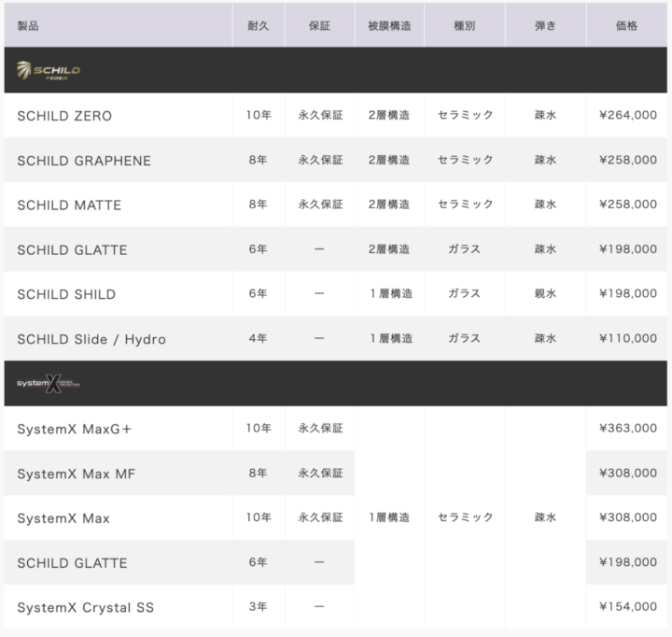Click the ¥264,000 price for SCHILD ZERO
This screenshot has width=672, height=637.
pyautogui.click(x=628, y=115)
